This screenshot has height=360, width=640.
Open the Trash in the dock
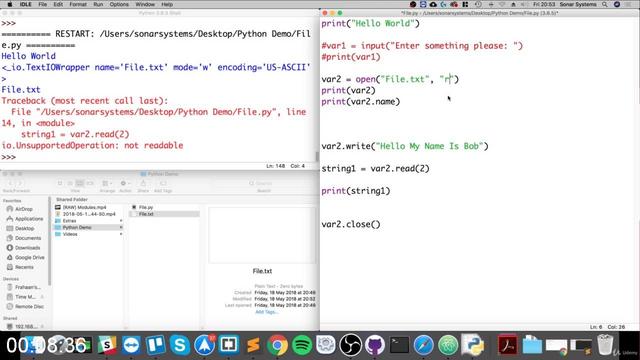click(x=605, y=345)
